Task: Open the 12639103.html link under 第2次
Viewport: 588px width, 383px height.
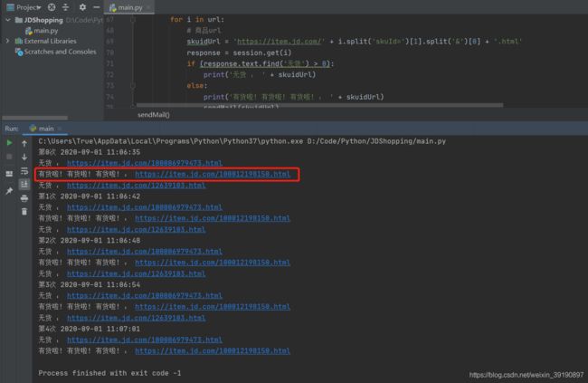Action: (136, 273)
